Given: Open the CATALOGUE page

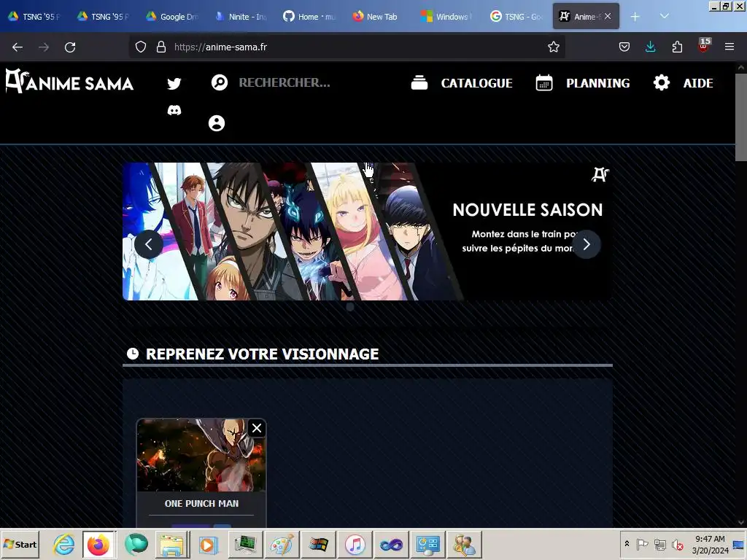Looking at the screenshot, I should click(476, 83).
